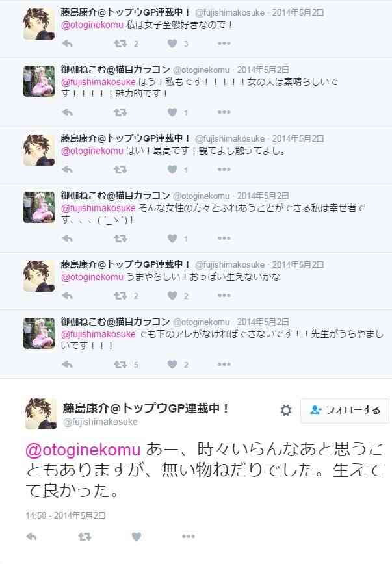
Task: Retweet the first tweet showing 2 retweets
Action: pyautogui.click(x=120, y=44)
